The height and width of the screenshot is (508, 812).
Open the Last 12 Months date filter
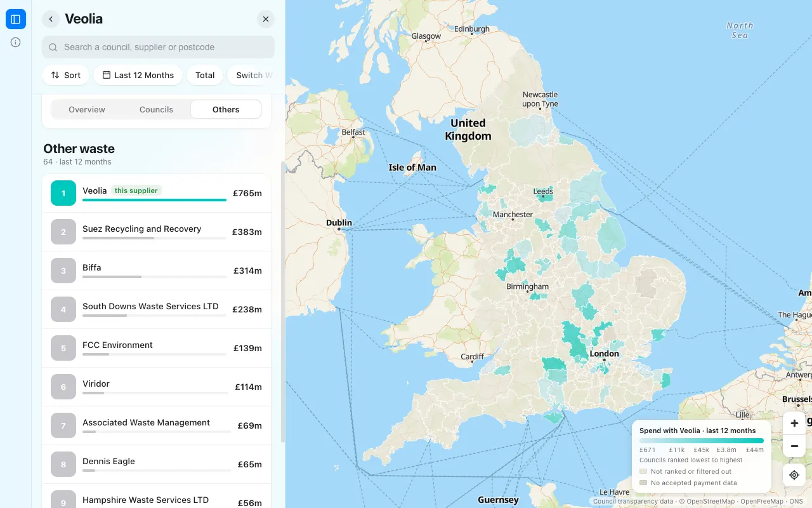coord(138,75)
